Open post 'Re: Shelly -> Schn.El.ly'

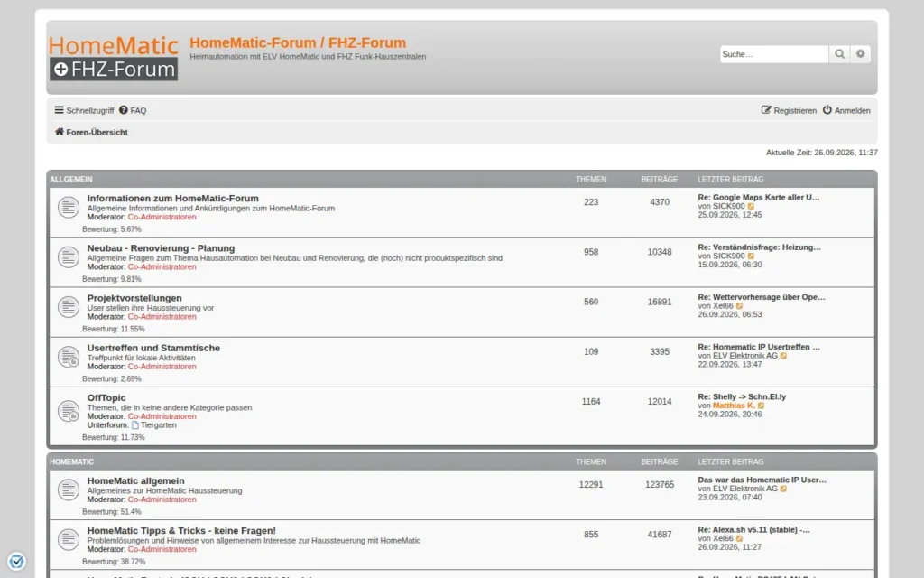(x=742, y=397)
